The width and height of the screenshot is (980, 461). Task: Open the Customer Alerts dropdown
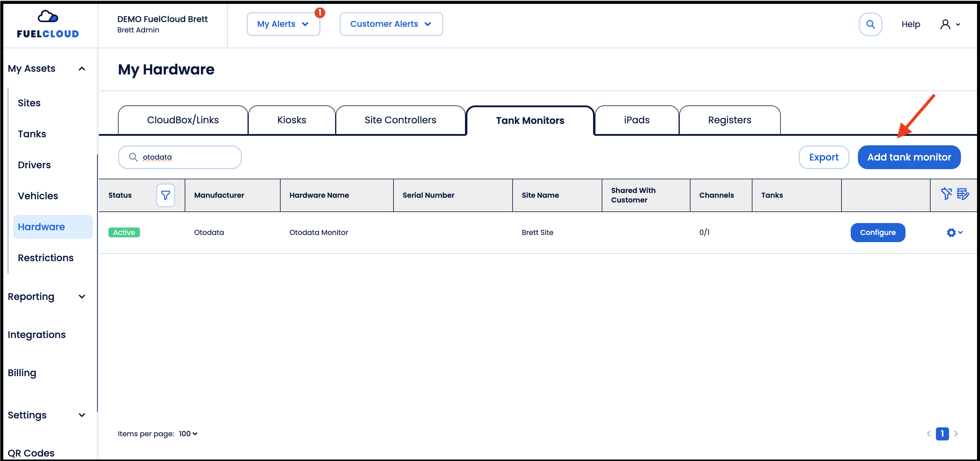(391, 24)
